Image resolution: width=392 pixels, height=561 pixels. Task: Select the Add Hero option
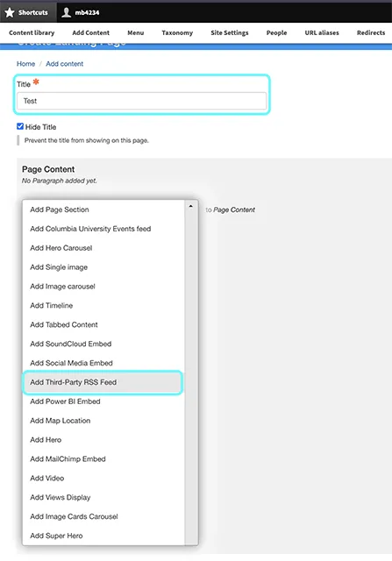[x=103, y=440]
